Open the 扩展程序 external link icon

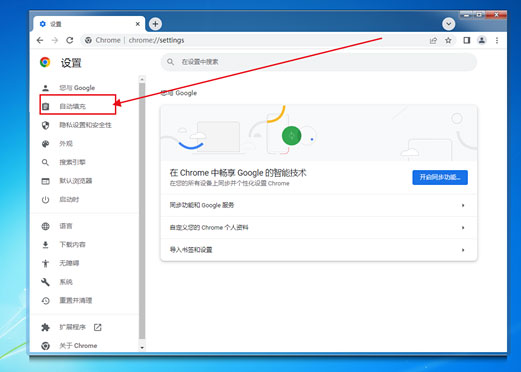click(x=98, y=327)
